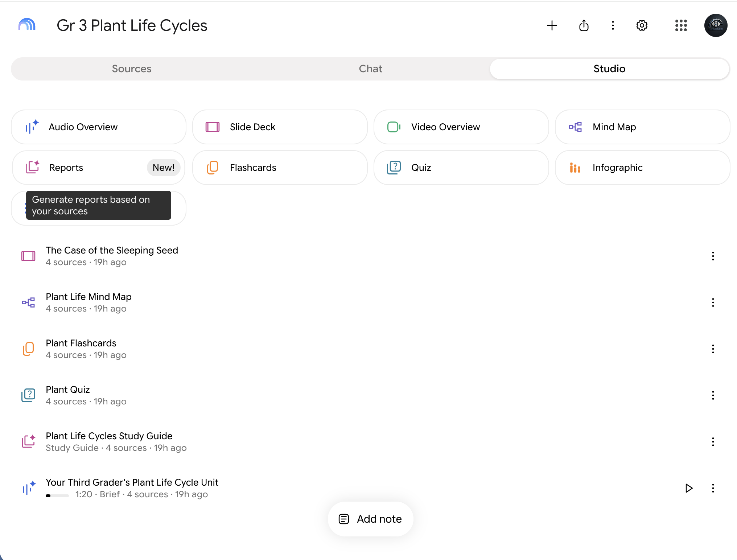Click the Reports tile
The height and width of the screenshot is (560, 737).
(x=99, y=168)
